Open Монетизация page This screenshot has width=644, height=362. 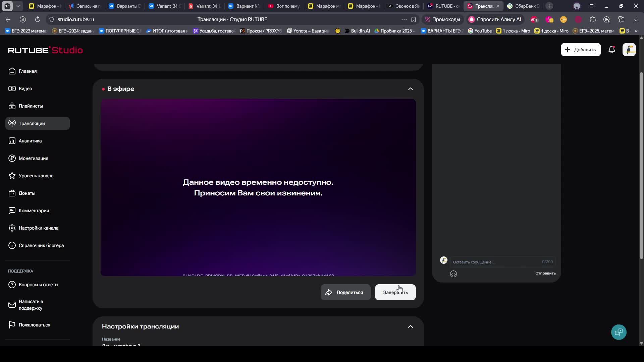[x=38, y=158]
